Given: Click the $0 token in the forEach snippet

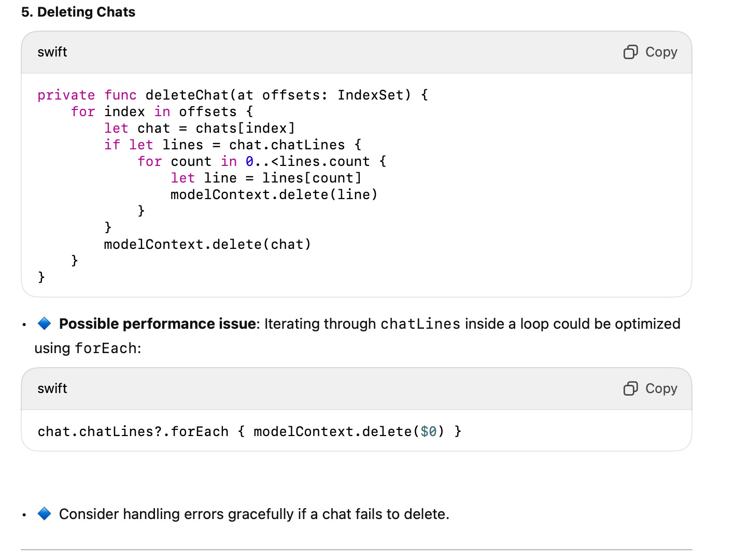Looking at the screenshot, I should 429,431.
